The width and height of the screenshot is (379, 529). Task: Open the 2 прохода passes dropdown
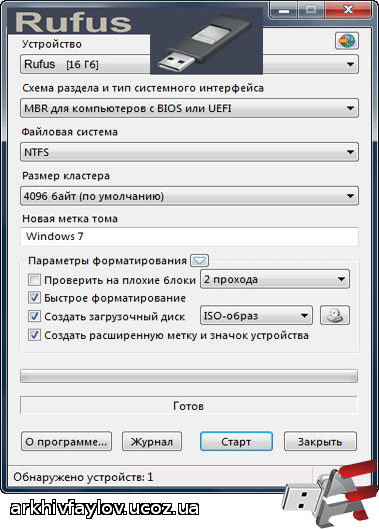click(x=275, y=279)
